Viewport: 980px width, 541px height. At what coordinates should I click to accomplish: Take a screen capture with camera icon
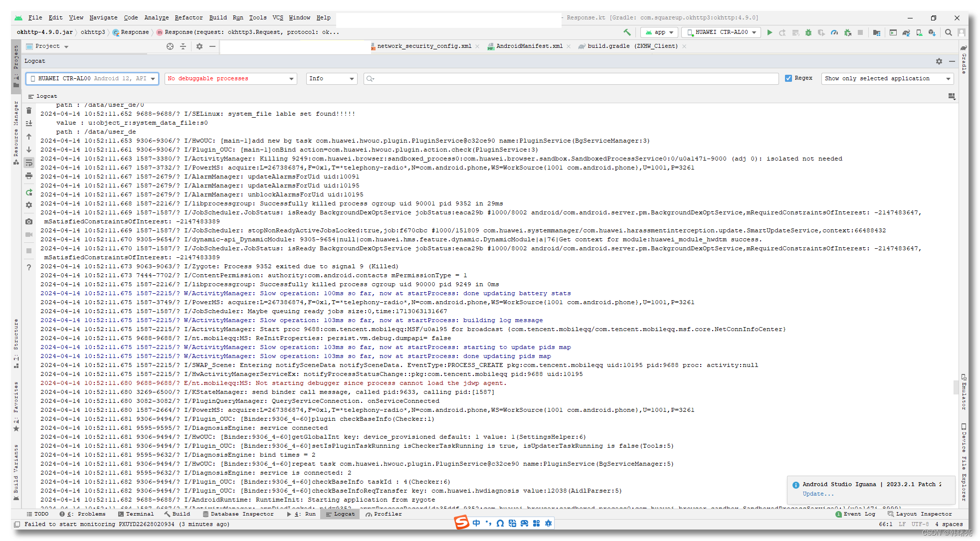click(29, 221)
